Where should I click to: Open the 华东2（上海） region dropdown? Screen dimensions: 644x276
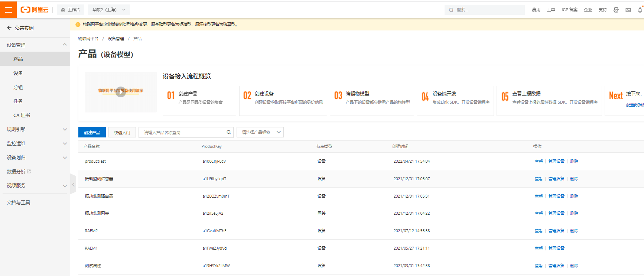click(109, 10)
